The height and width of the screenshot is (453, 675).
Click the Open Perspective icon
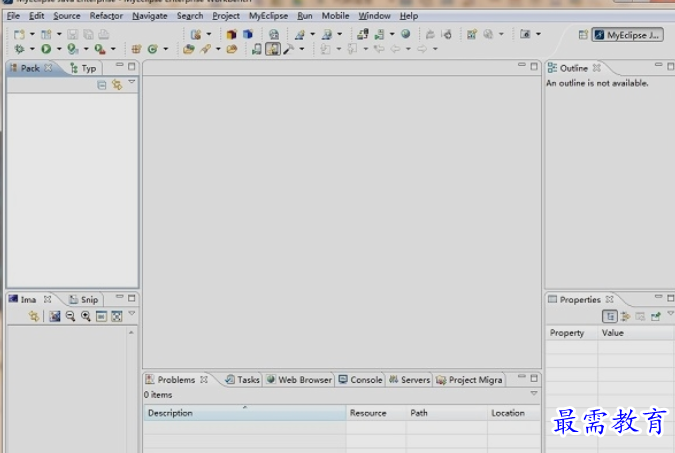pyautogui.click(x=583, y=35)
